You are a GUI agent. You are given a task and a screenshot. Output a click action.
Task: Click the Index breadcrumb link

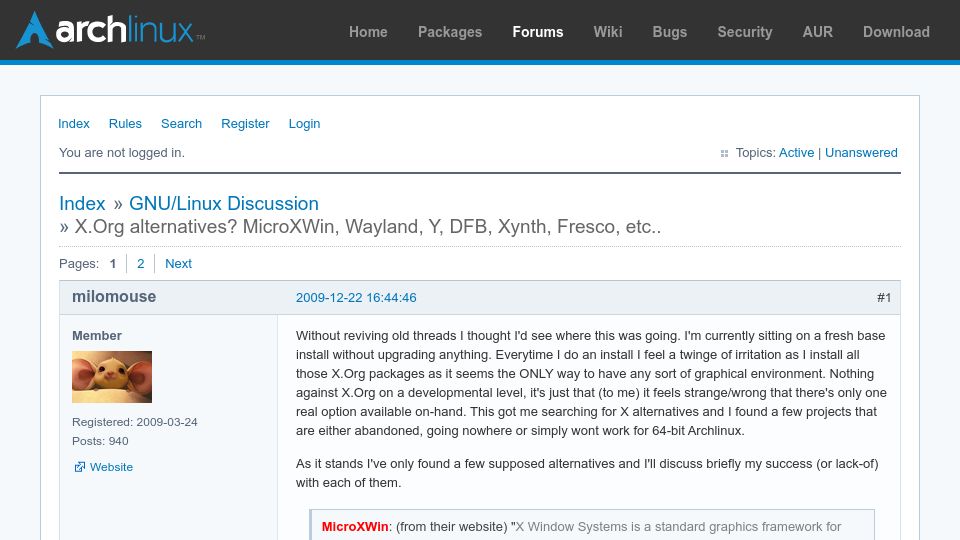pos(82,203)
